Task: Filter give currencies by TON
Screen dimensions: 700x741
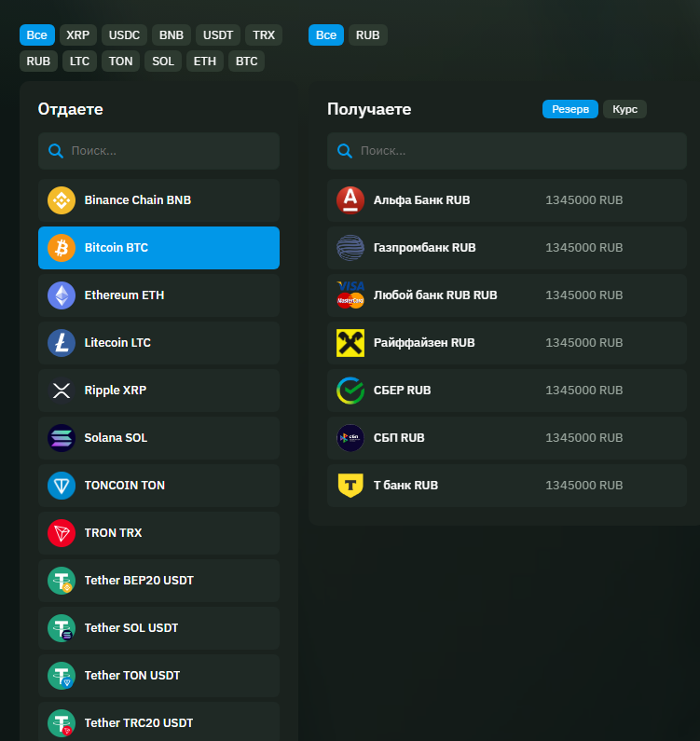Action: [120, 61]
